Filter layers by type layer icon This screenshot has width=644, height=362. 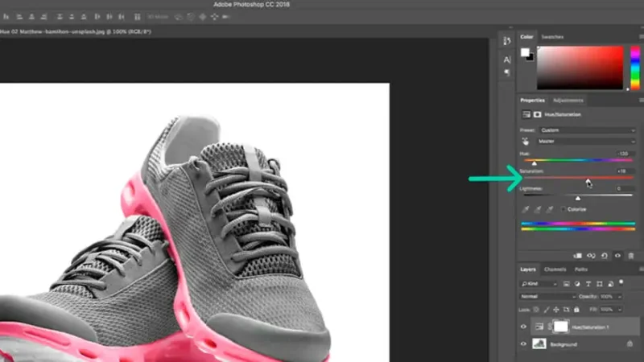pyautogui.click(x=588, y=284)
